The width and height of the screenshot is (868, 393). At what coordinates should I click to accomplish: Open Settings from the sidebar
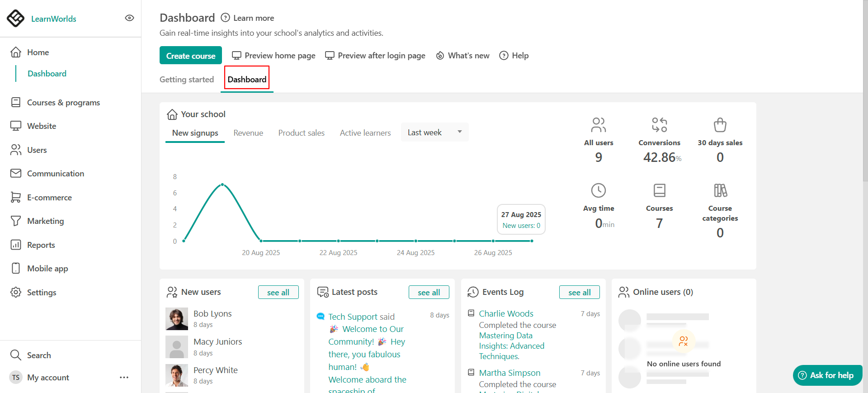click(x=42, y=293)
